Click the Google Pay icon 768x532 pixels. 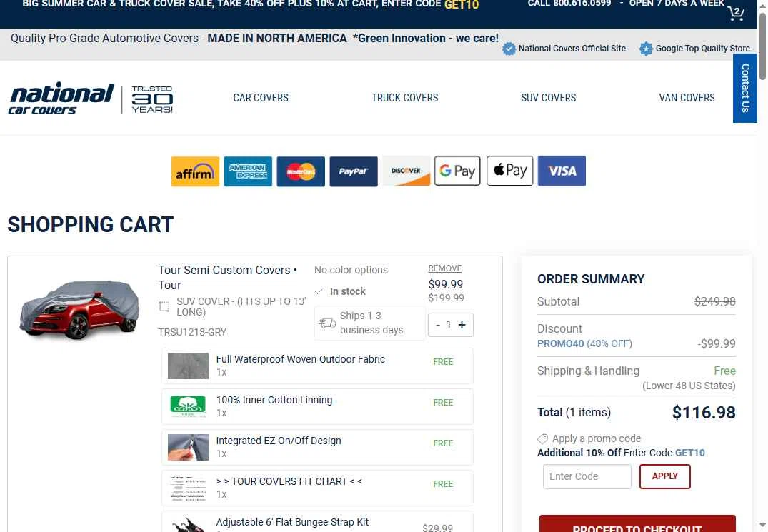pos(457,171)
